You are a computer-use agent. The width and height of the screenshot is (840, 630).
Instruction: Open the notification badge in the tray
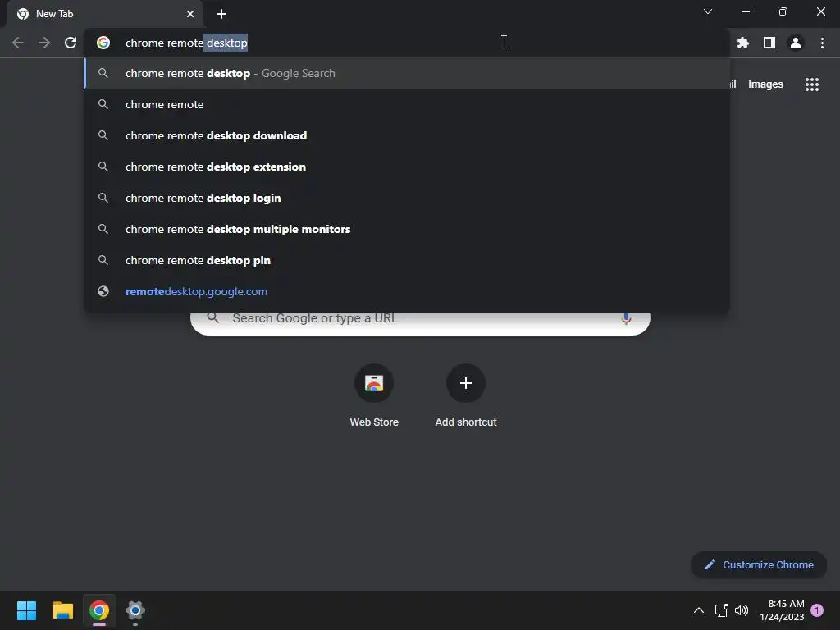point(817,610)
